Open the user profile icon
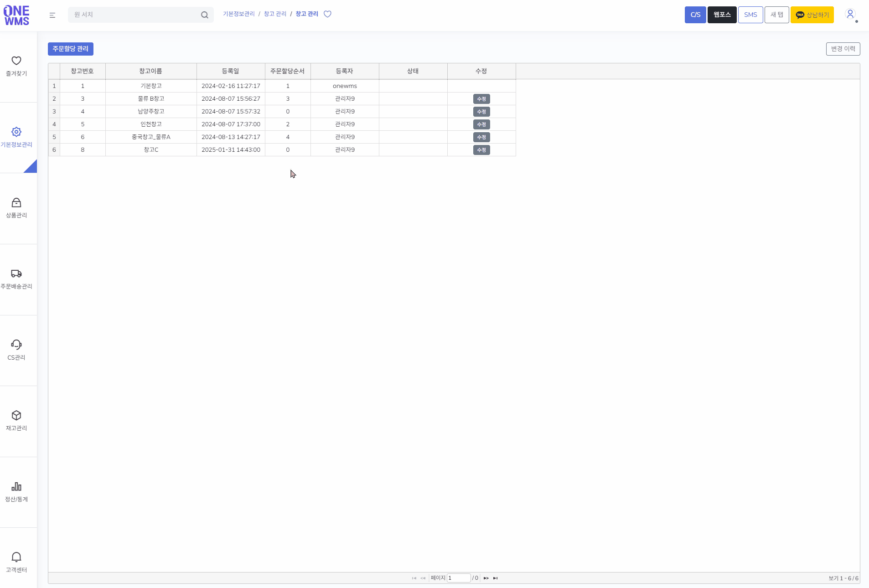Image resolution: width=869 pixels, height=588 pixels. [850, 15]
